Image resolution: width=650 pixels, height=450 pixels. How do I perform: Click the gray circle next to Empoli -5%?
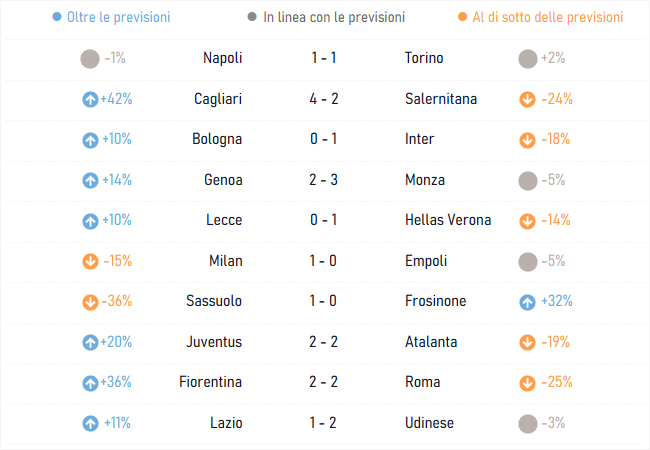pyautogui.click(x=528, y=262)
